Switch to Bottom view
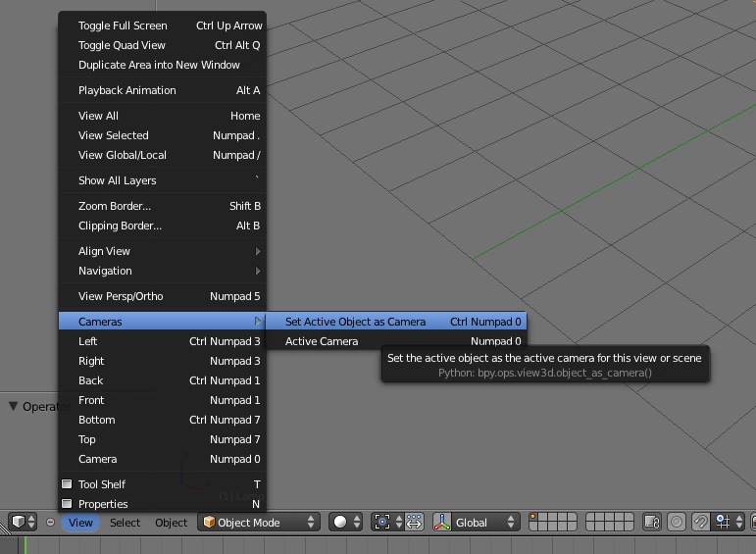The width and height of the screenshot is (756, 554). click(x=163, y=420)
